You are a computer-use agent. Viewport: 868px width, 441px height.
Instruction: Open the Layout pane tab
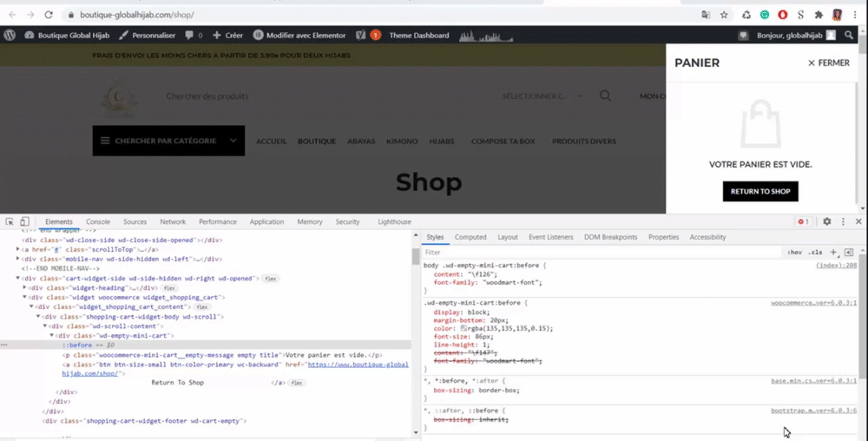tap(508, 237)
